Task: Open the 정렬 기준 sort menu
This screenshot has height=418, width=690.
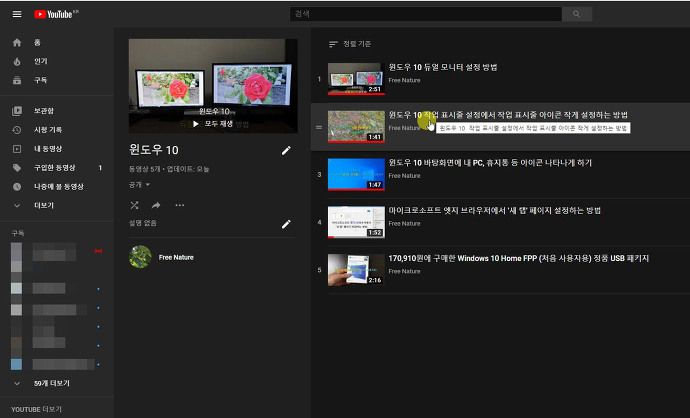Action: coord(350,44)
